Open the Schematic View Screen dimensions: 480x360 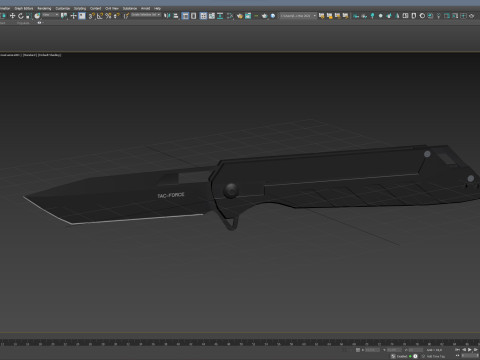(x=220, y=16)
